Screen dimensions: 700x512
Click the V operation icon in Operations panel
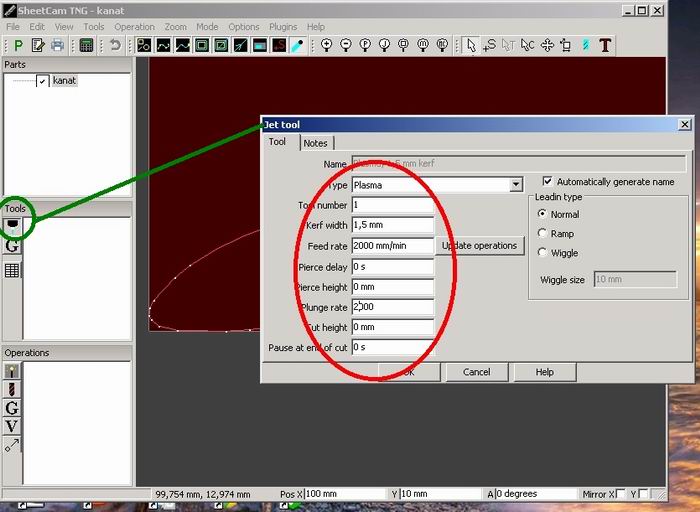click(12, 426)
